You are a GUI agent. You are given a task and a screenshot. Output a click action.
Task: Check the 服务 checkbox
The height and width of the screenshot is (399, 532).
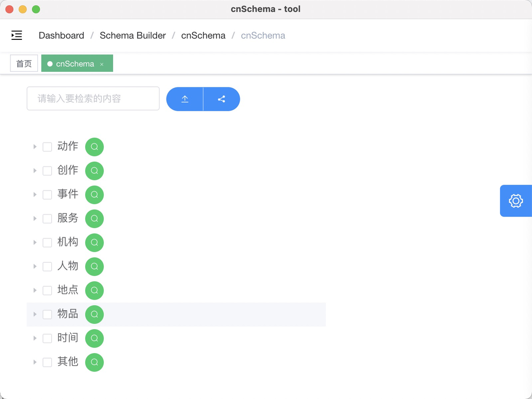(x=47, y=218)
